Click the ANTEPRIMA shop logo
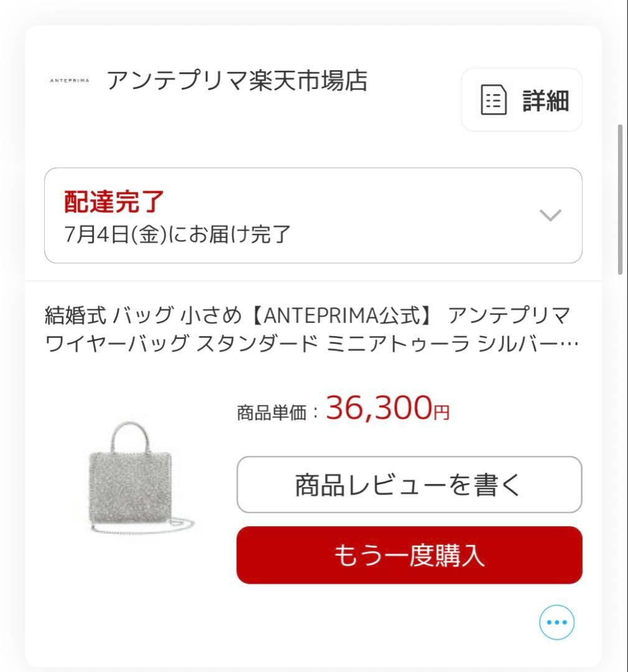 (68, 81)
